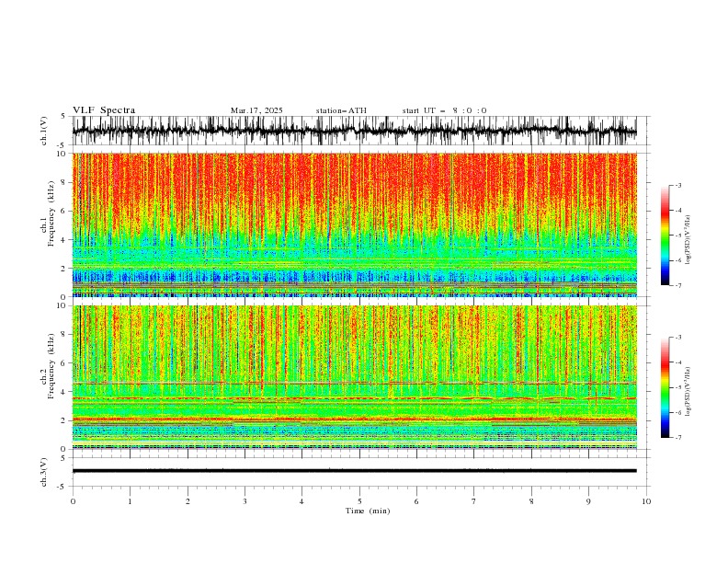
Task: Click the "5" tick on the time axis
Action: coord(359,501)
